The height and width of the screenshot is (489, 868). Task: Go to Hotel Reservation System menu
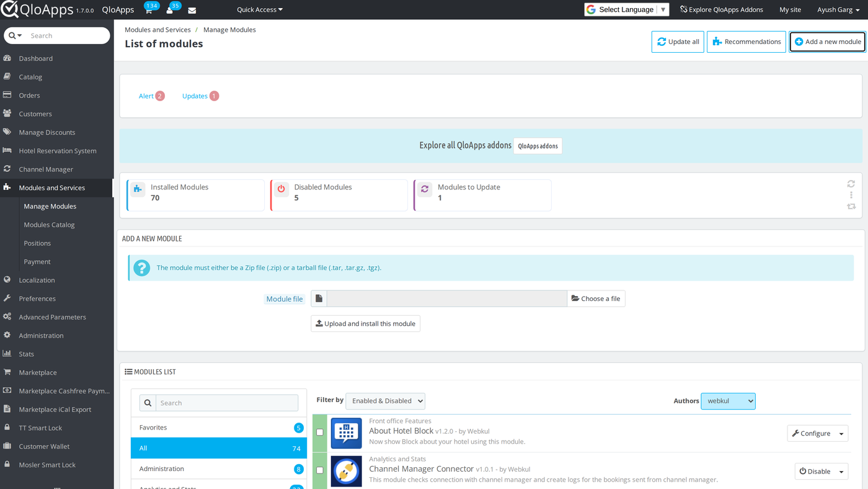click(56, 151)
